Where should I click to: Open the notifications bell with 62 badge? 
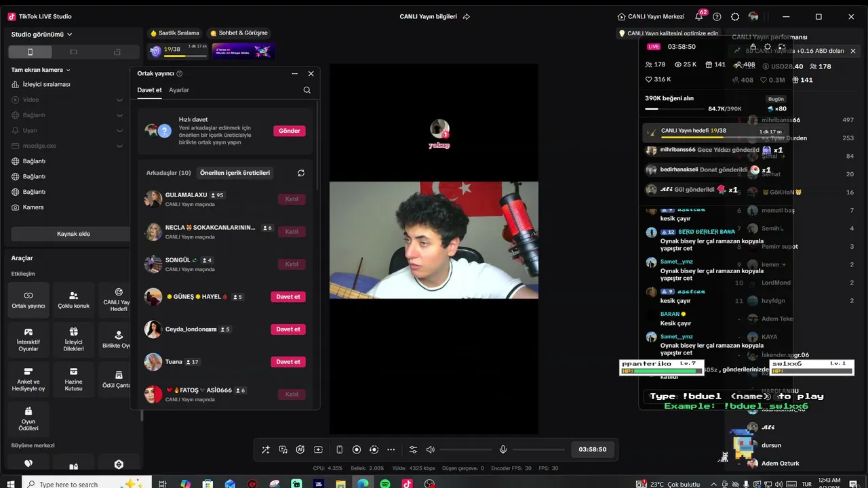[x=699, y=16]
